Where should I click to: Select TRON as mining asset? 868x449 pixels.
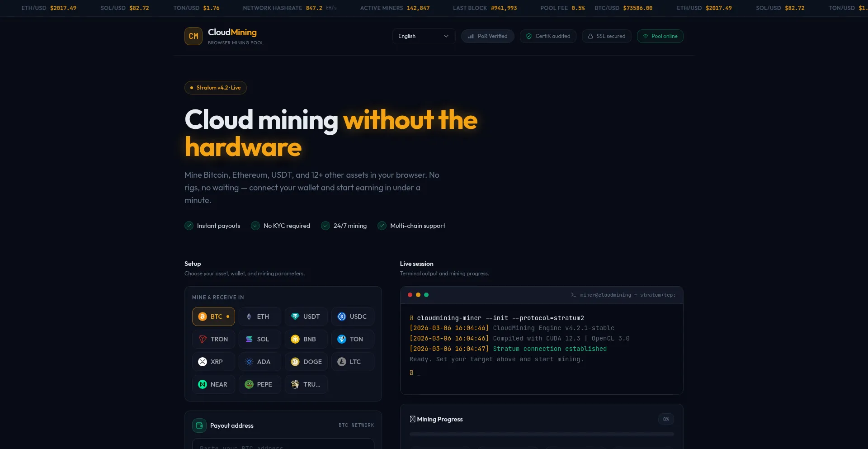coord(213,339)
